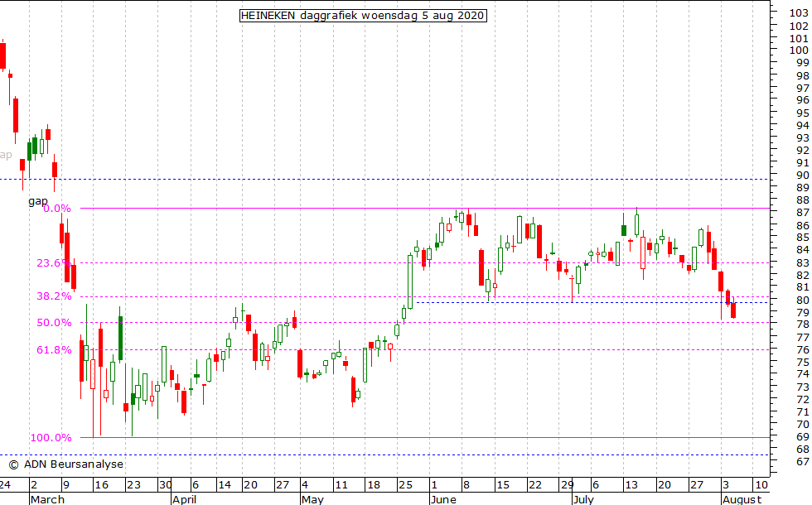Click price axis value "78"

tap(802, 325)
